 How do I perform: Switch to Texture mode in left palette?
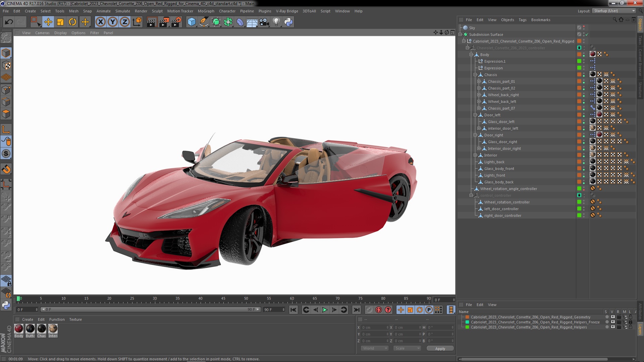pyautogui.click(x=6, y=65)
